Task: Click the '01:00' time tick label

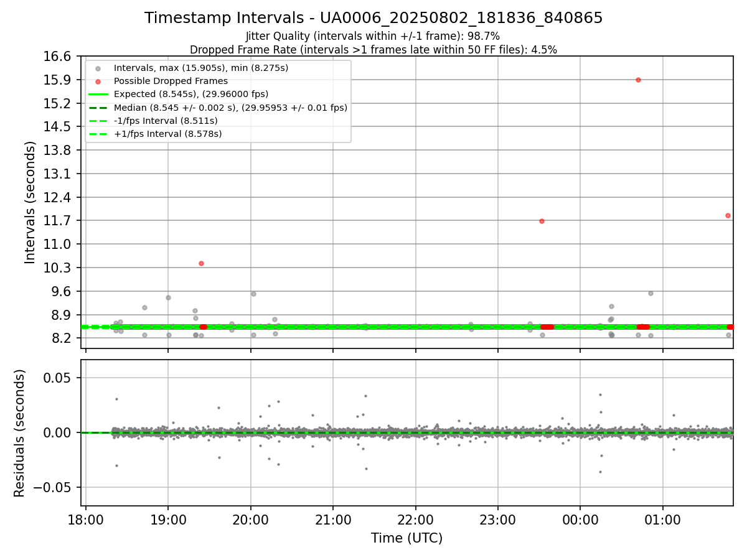Action: (662, 519)
